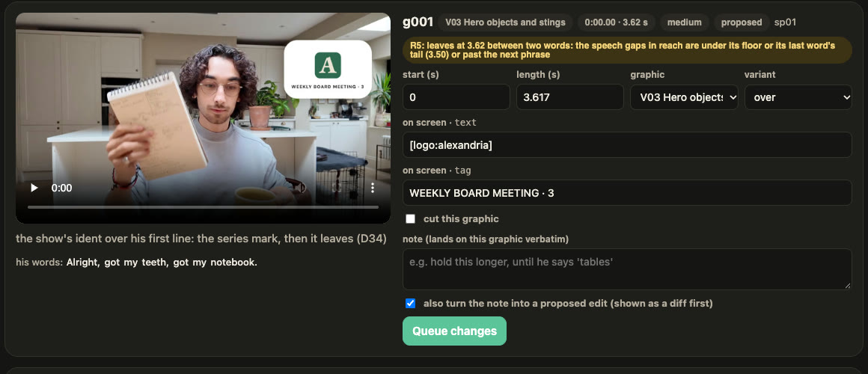868x374 pixels.
Task: Click the word 'teeth,' in his words
Action: tap(155, 263)
